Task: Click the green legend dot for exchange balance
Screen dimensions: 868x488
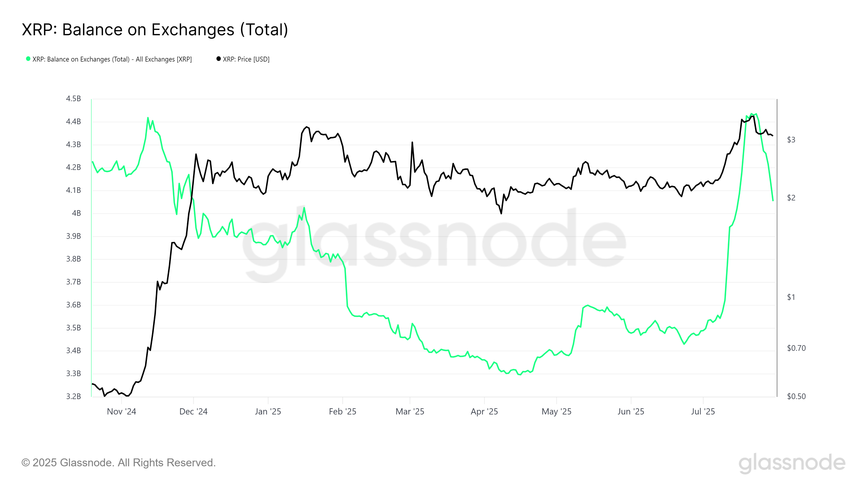Action: click(28, 59)
